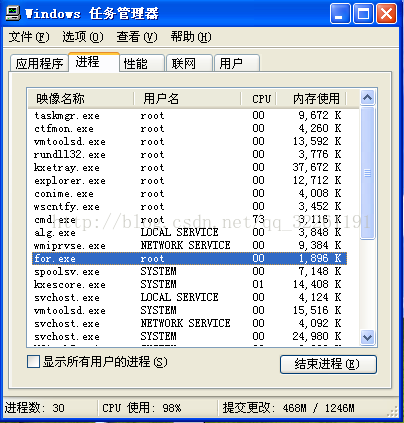Close the Task Manager window
Image resolution: width=404 pixels, height=423 pixels.
[x=386, y=14]
